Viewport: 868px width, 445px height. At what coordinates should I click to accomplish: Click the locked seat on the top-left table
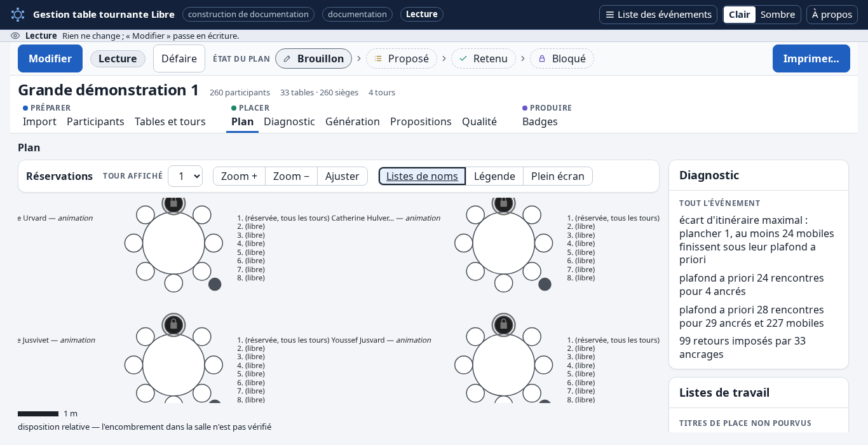pos(173,203)
